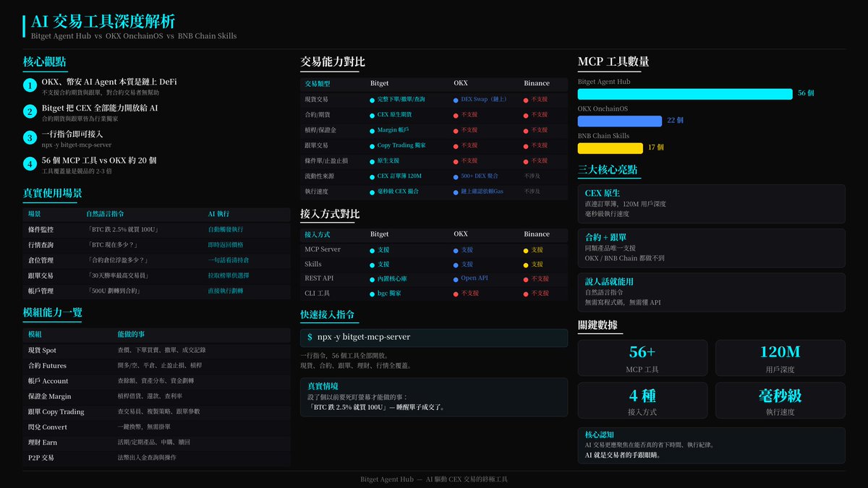Click the 核心認知 callout box

tap(711, 445)
